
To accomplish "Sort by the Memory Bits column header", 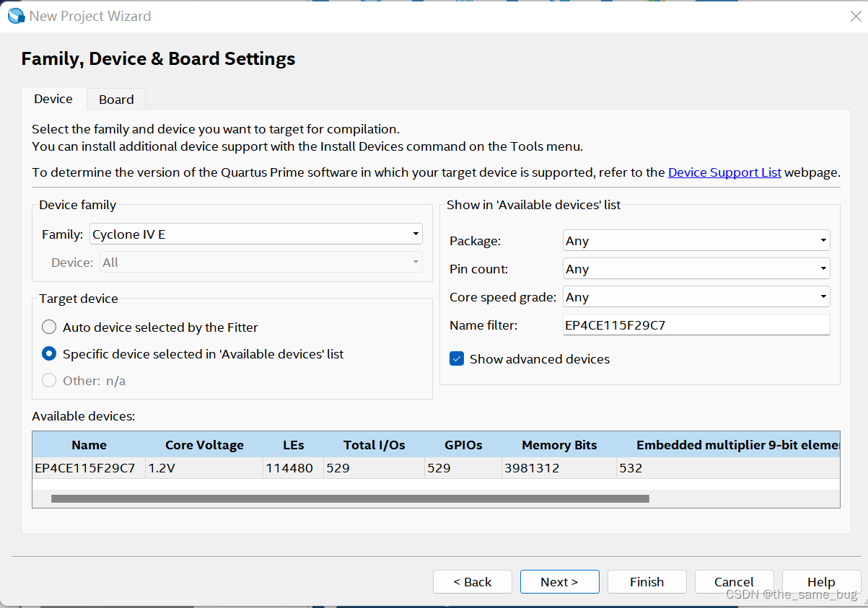I will pyautogui.click(x=559, y=444).
